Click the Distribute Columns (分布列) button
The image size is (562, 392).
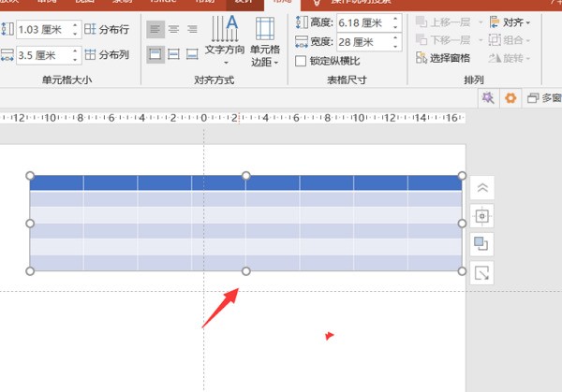coord(106,55)
